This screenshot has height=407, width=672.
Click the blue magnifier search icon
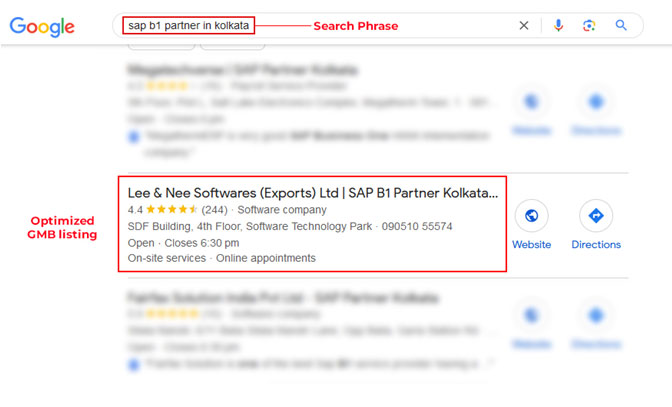tap(622, 25)
